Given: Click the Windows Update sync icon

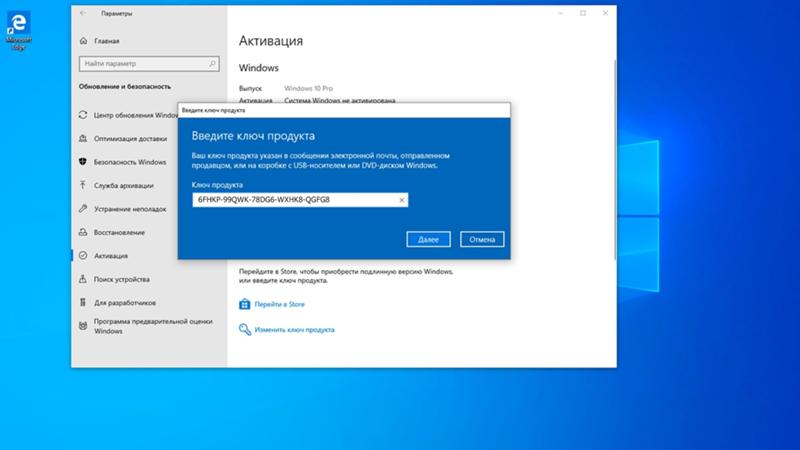Looking at the screenshot, I should click(x=83, y=115).
